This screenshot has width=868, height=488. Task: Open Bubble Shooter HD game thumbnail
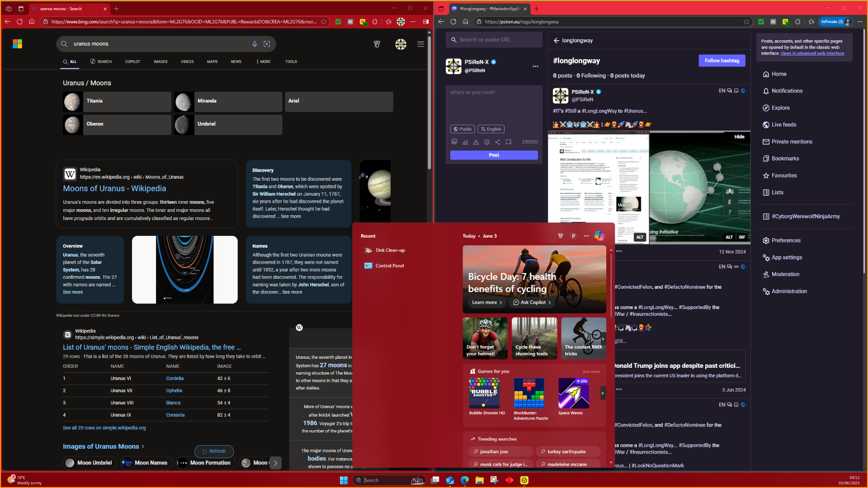pyautogui.click(x=484, y=393)
